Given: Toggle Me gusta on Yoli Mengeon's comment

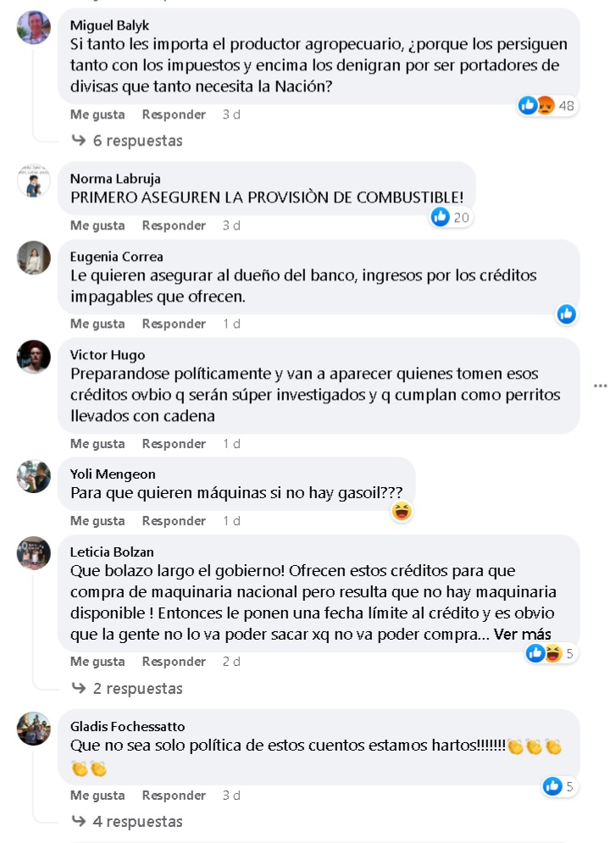Looking at the screenshot, I should tap(97, 521).
